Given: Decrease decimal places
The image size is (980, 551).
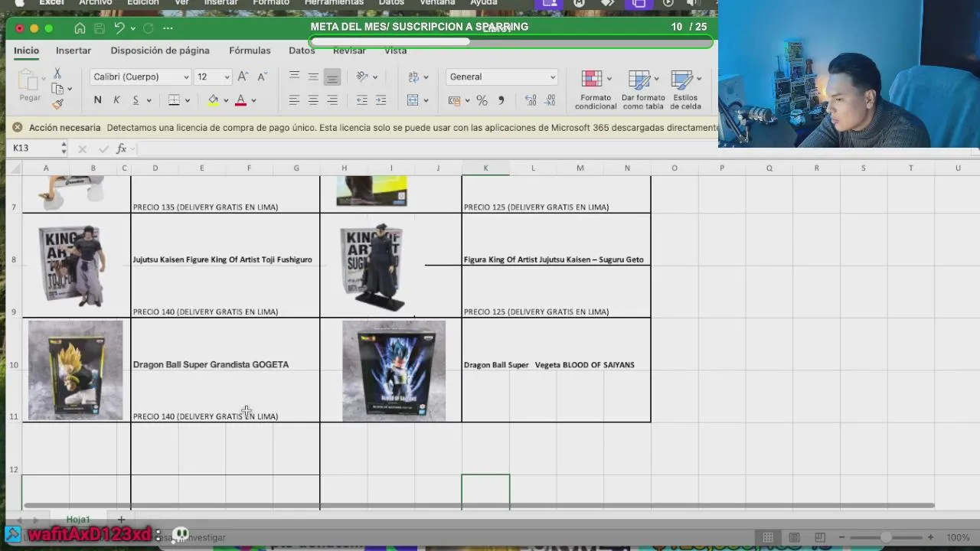Looking at the screenshot, I should [550, 100].
